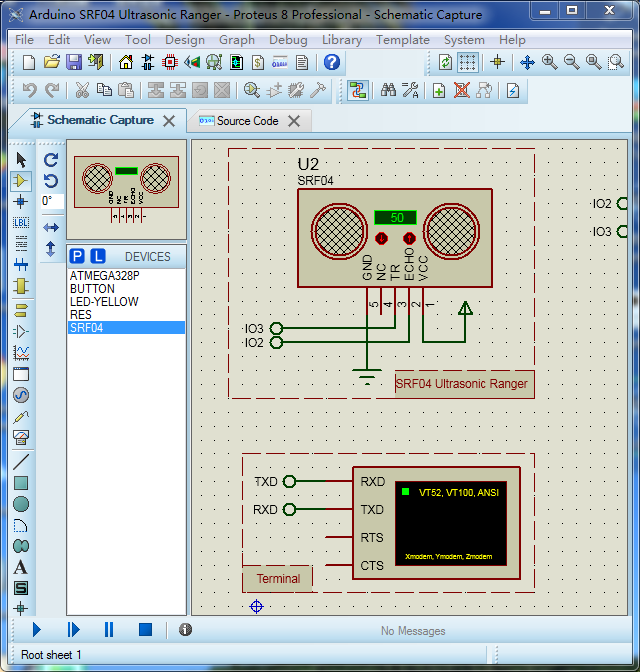The image size is (640, 672).
Task: Open the Bill of Materials dollar icon
Action: click(x=258, y=63)
